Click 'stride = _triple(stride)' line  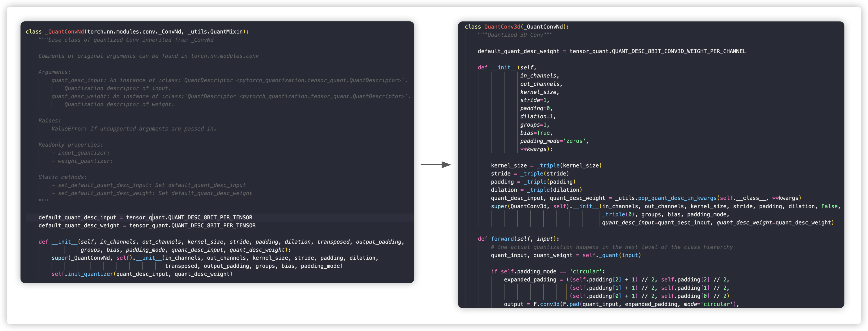[x=530, y=174]
